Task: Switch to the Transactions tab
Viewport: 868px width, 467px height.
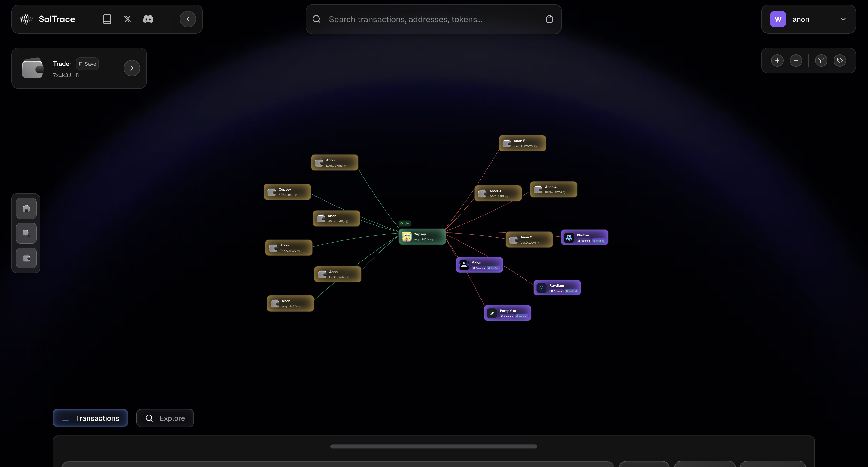Action: pos(90,418)
